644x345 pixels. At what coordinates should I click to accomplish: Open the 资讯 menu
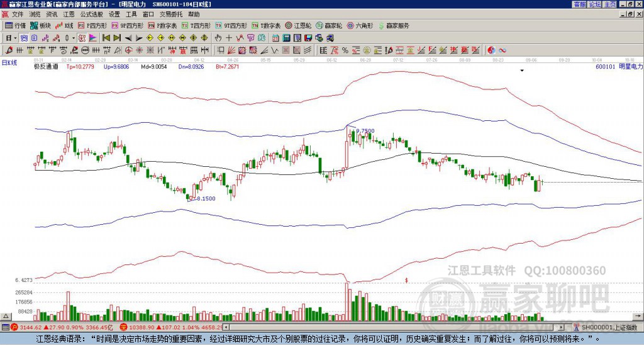[52, 14]
